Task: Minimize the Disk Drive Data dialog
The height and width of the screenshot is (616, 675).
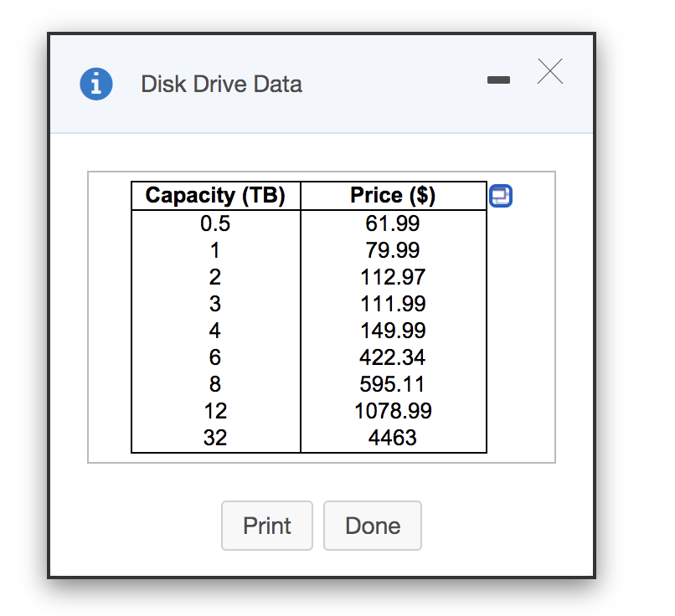Action: click(x=498, y=80)
